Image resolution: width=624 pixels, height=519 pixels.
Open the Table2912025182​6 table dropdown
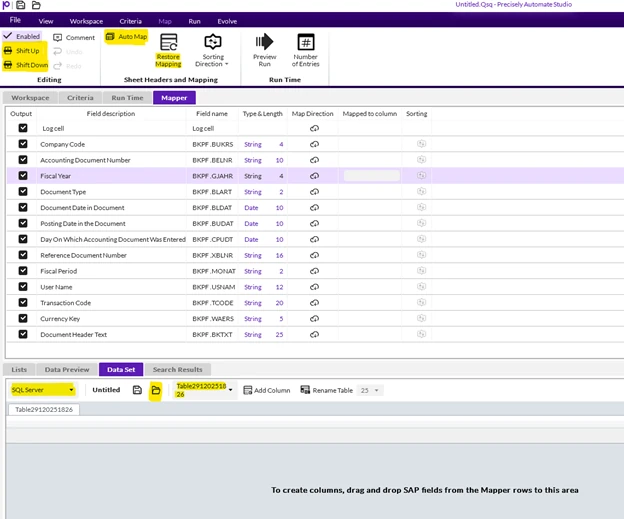(x=204, y=390)
